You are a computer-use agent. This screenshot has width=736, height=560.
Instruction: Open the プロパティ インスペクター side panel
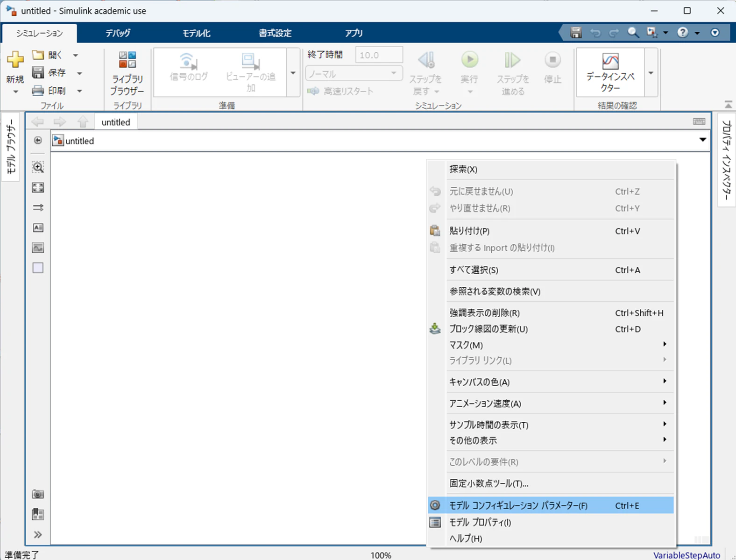726,160
